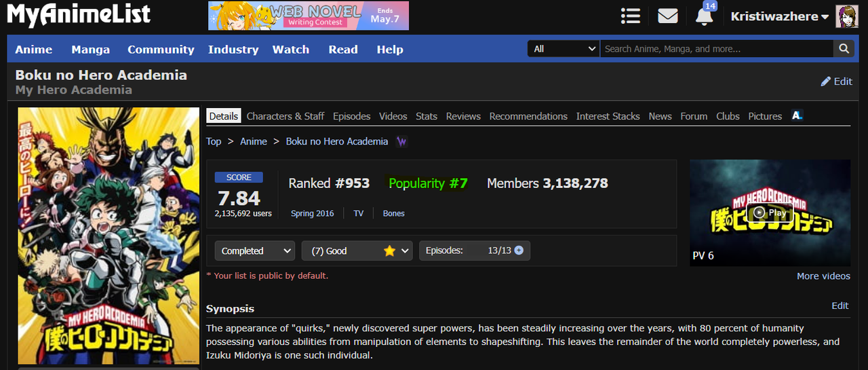
Task: Open the list menu icon in header
Action: pyautogui.click(x=631, y=16)
